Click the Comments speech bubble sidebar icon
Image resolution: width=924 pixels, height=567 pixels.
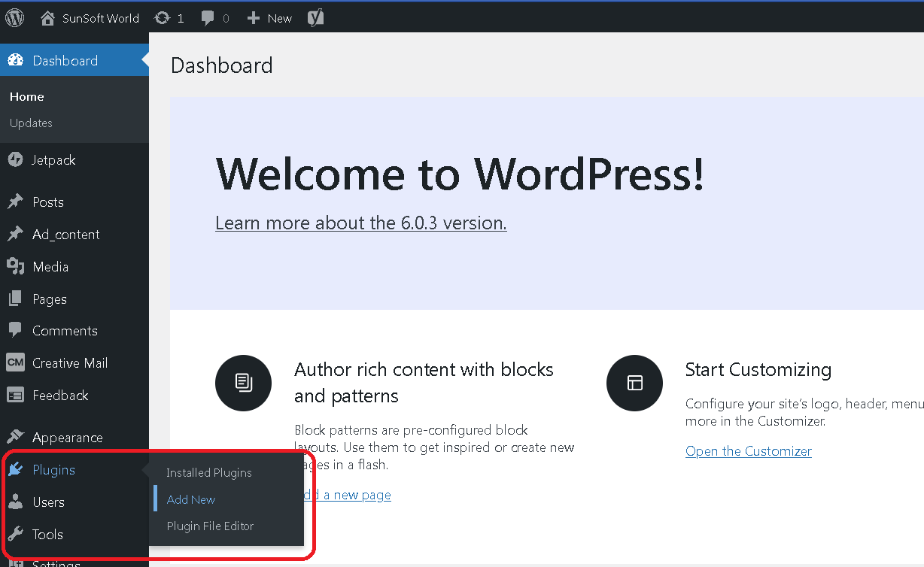tap(15, 330)
